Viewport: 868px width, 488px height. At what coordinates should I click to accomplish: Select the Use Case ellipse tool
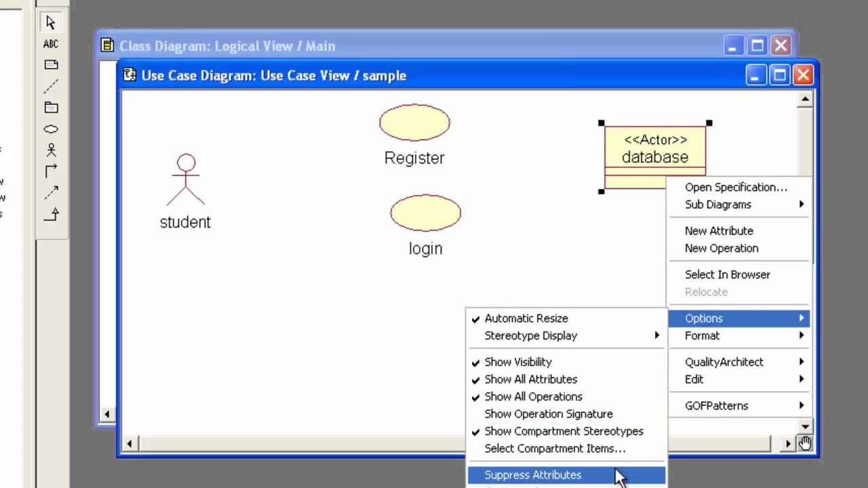pos(51,129)
